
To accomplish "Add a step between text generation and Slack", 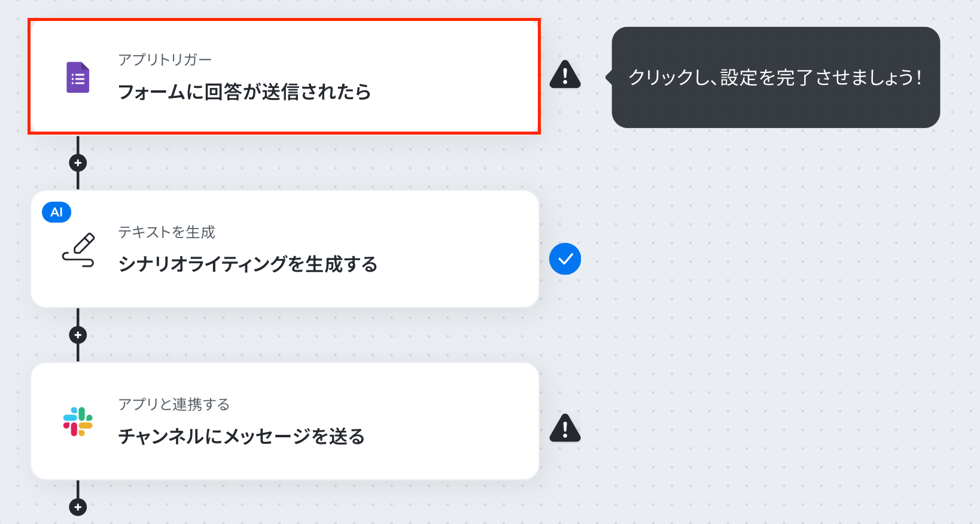I will [x=78, y=335].
